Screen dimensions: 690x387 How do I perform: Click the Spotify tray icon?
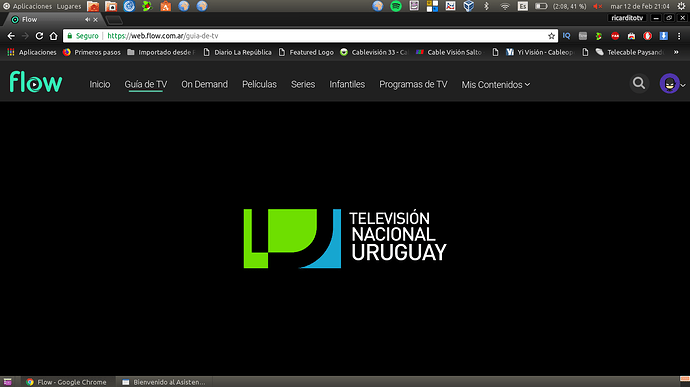pos(396,6)
